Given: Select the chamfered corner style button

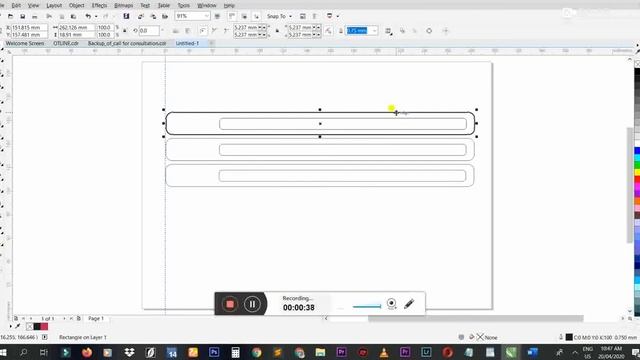Looking at the screenshot, I should click(226, 31).
